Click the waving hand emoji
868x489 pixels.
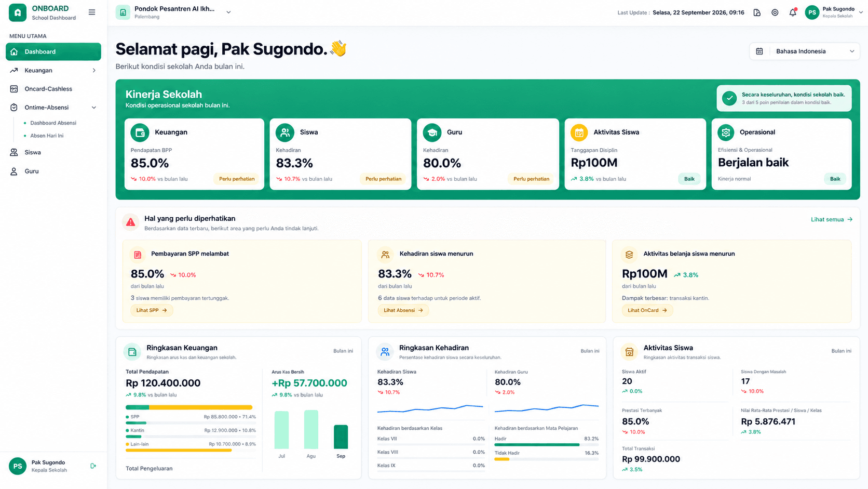click(338, 49)
